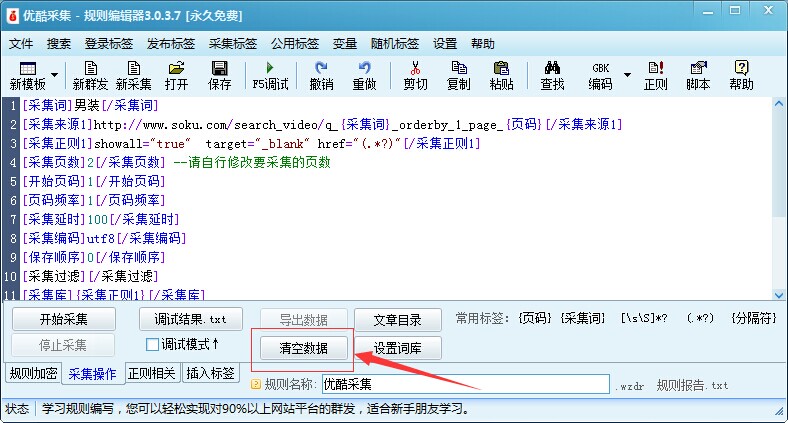Save the rule with 保存 icon

pos(220,68)
